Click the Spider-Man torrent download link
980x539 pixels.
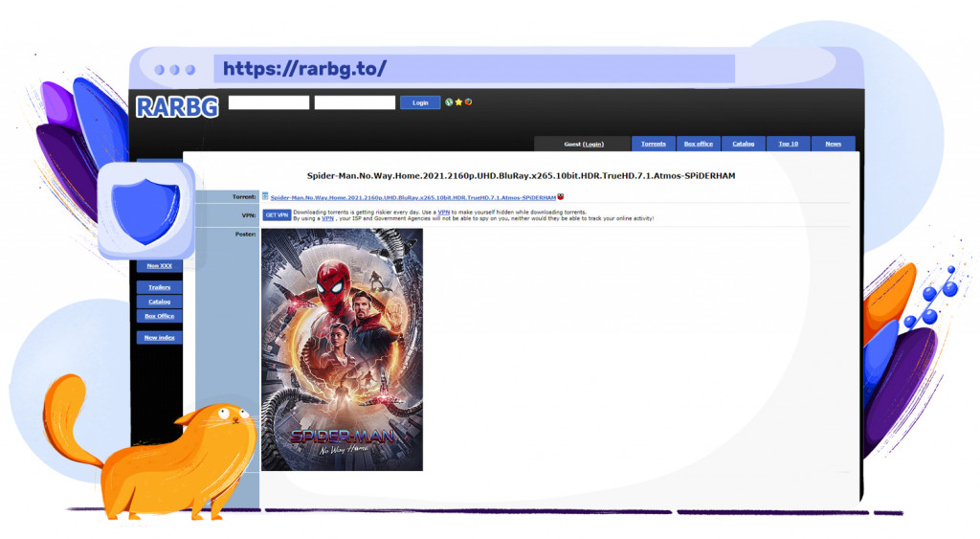(413, 197)
